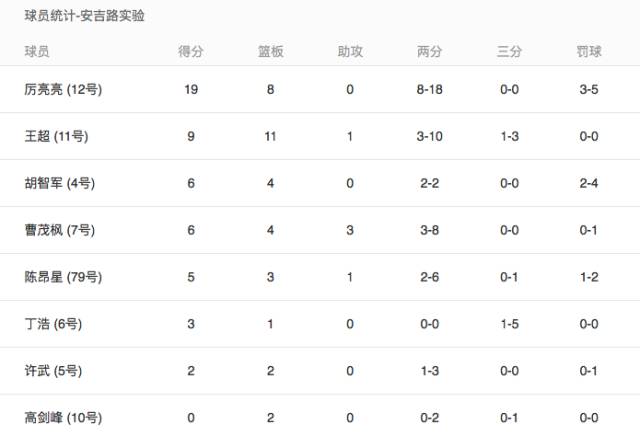
Task: Click the 篮板 column header
Action: click(x=270, y=50)
